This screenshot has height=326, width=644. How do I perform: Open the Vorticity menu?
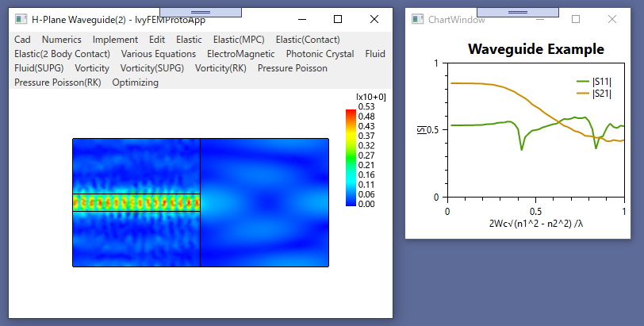[x=92, y=68]
